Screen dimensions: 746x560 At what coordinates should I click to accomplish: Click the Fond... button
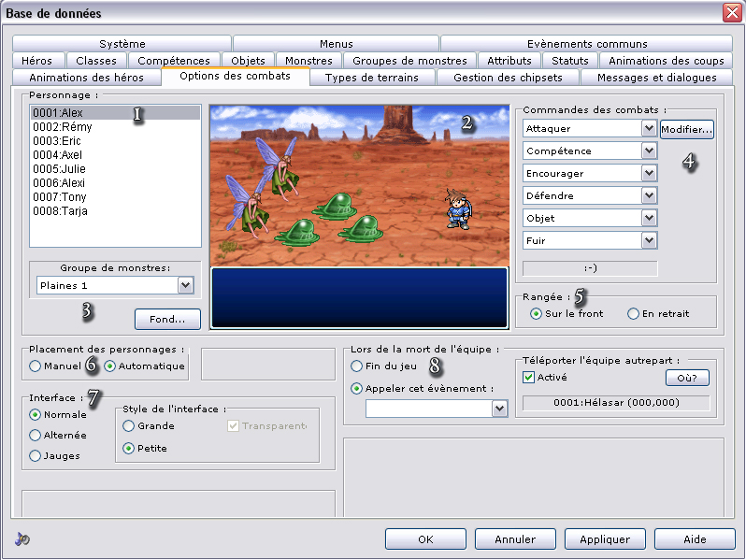(167, 319)
